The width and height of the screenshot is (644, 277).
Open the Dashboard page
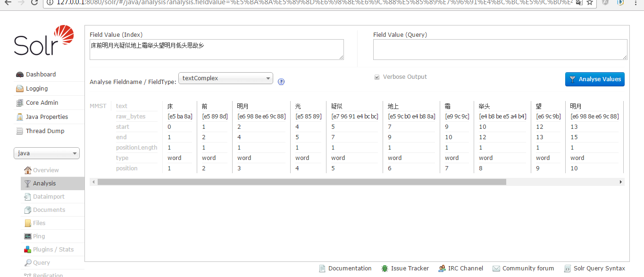(42, 74)
